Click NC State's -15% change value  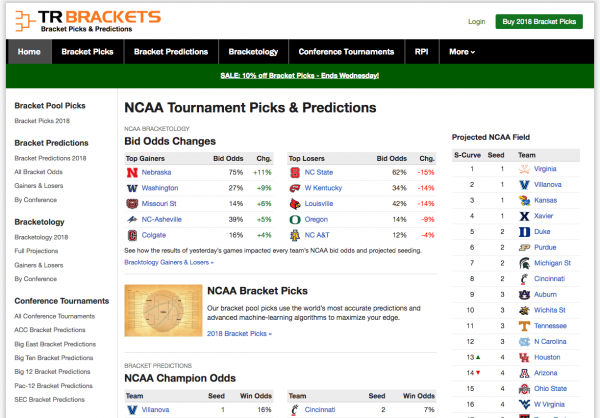coord(426,172)
